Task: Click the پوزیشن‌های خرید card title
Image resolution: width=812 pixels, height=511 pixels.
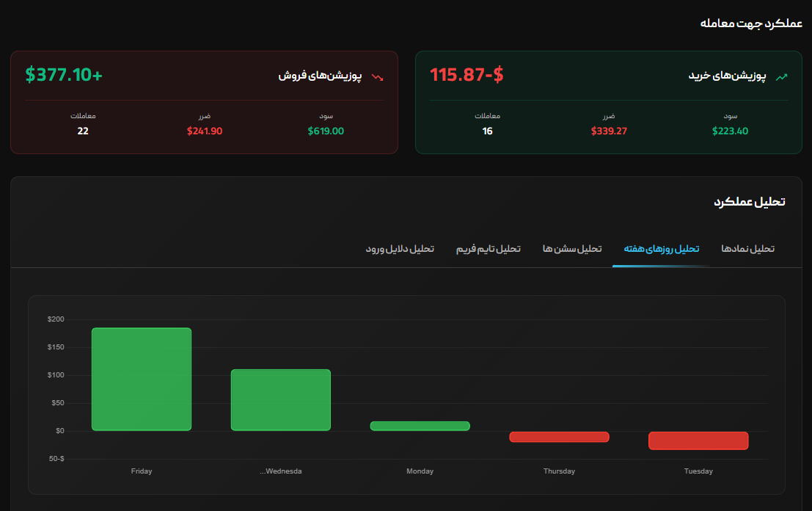Action: pos(727,76)
